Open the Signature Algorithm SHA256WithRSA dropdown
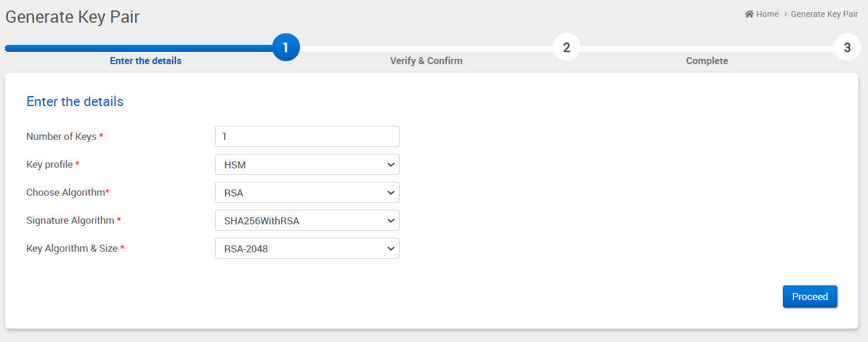Image resolution: width=868 pixels, height=342 pixels. [x=307, y=221]
